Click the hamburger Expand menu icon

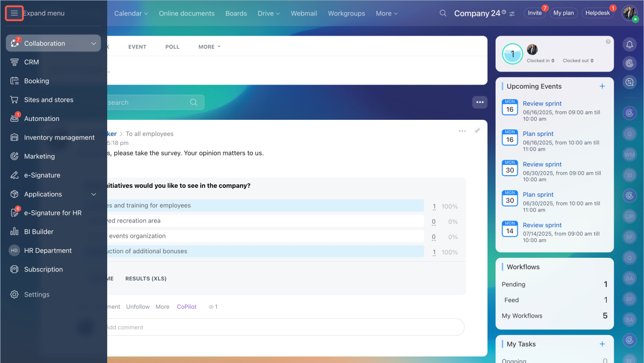pyautogui.click(x=14, y=13)
